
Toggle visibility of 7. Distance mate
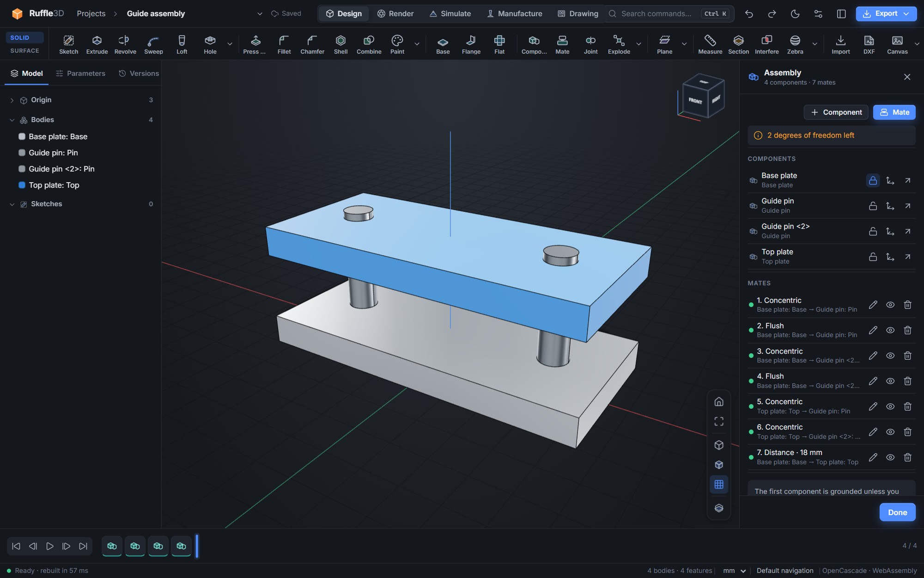(x=890, y=457)
